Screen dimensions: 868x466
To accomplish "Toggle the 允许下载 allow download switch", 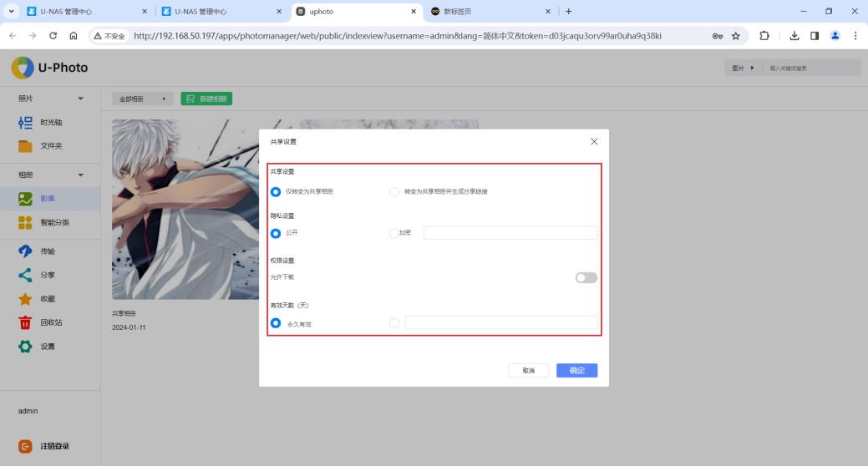I will click(x=586, y=278).
